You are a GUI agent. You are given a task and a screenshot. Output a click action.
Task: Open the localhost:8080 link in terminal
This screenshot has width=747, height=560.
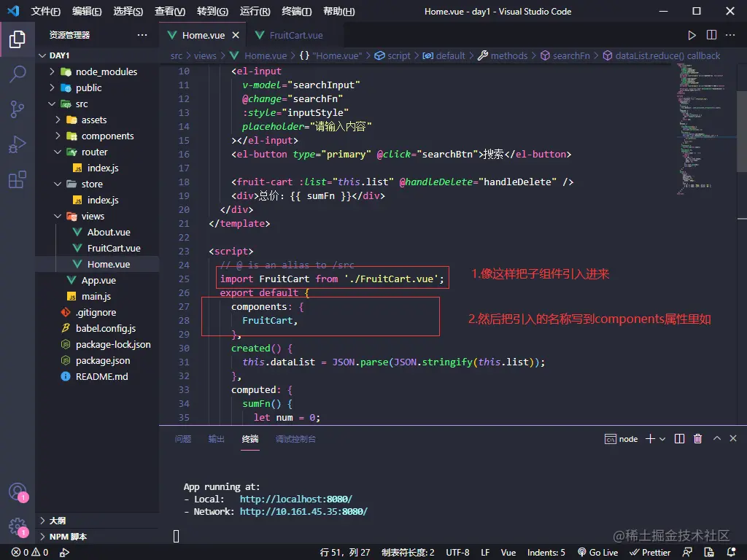click(x=296, y=499)
